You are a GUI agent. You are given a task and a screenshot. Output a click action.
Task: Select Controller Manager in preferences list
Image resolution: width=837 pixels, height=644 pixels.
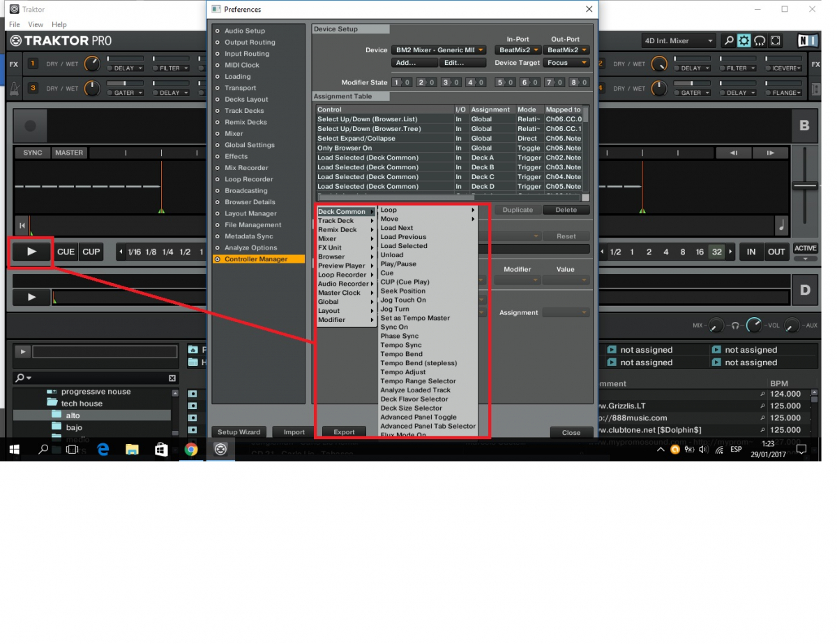tap(259, 259)
